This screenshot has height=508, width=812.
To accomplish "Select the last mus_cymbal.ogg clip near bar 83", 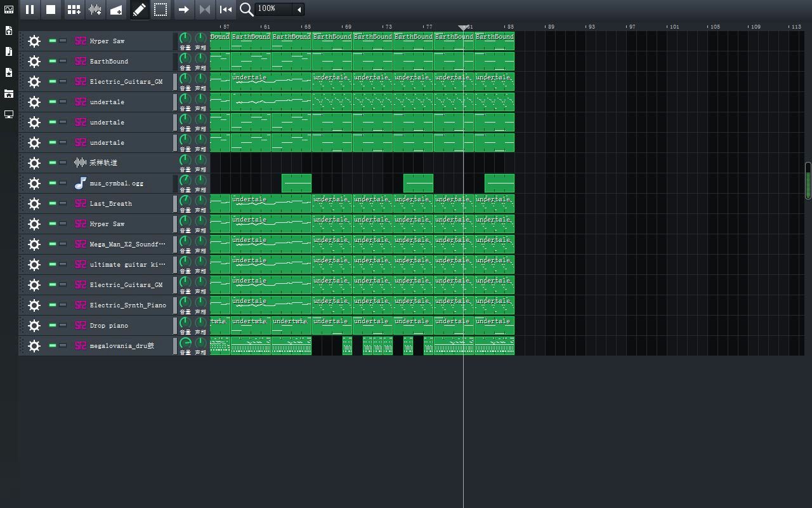I will (499, 183).
